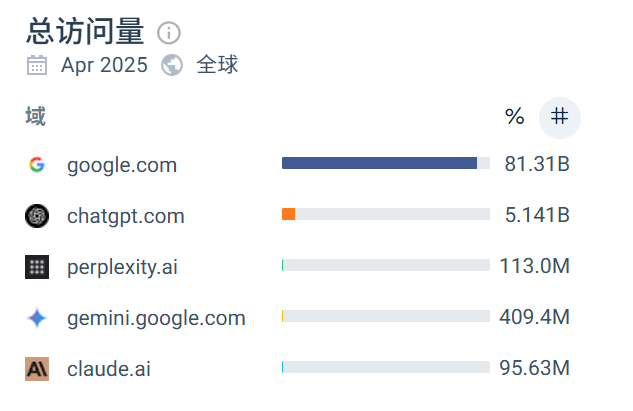Click the Perplexity logo icon
This screenshot has height=411, width=633.
coord(37,267)
